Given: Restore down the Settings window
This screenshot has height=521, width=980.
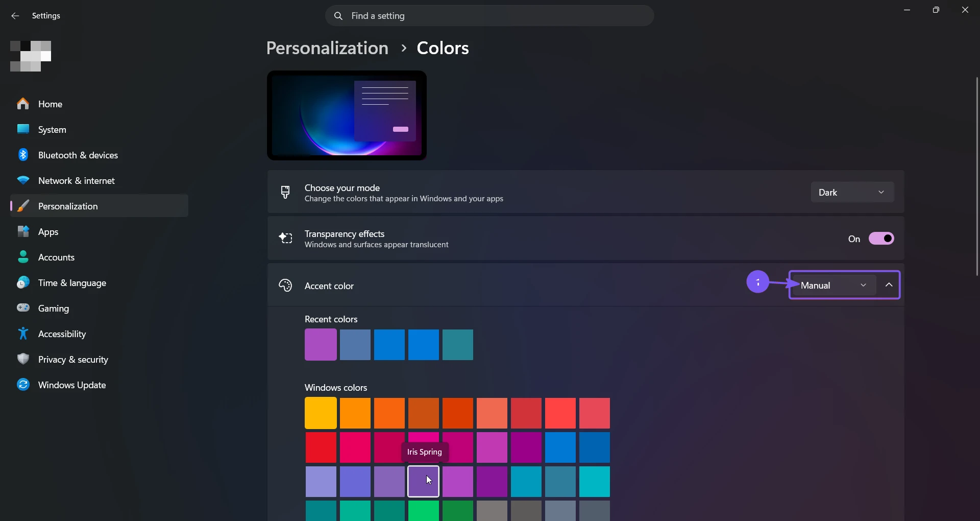Looking at the screenshot, I should click(936, 10).
